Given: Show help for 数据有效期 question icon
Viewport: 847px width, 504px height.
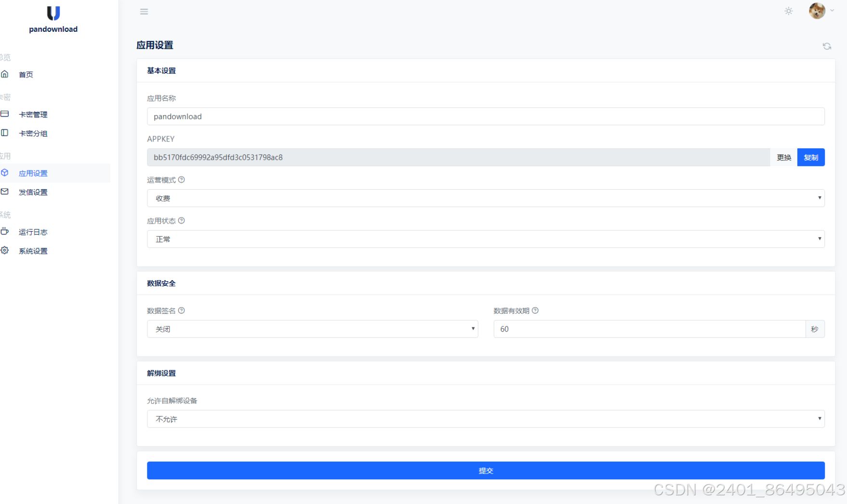Looking at the screenshot, I should pos(535,310).
